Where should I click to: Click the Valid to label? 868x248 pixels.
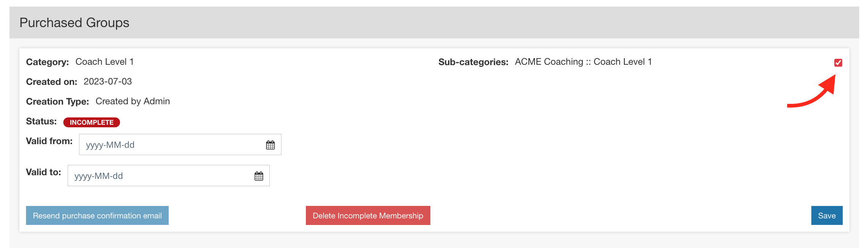click(43, 172)
